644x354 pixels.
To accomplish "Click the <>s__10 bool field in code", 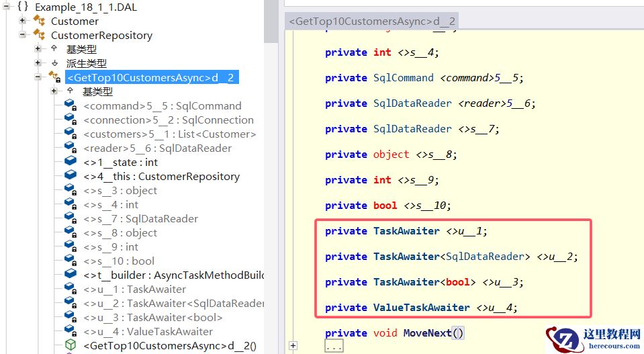I will pyautogui.click(x=424, y=206).
